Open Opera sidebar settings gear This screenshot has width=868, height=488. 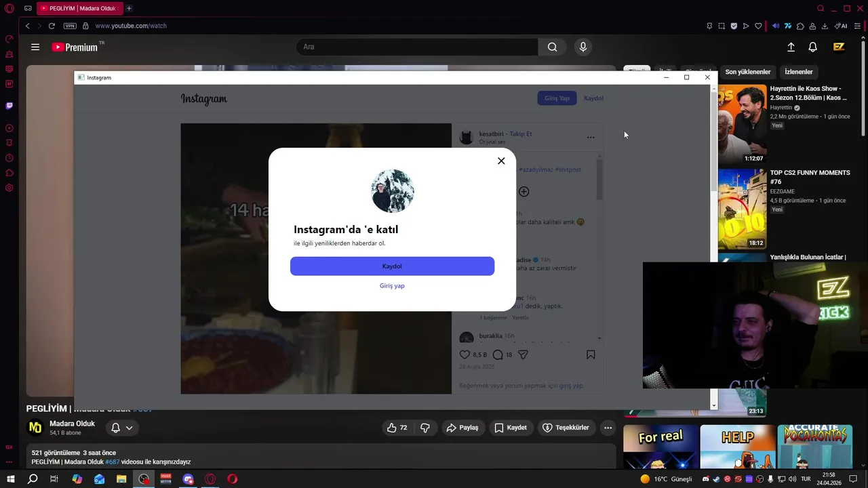9,188
